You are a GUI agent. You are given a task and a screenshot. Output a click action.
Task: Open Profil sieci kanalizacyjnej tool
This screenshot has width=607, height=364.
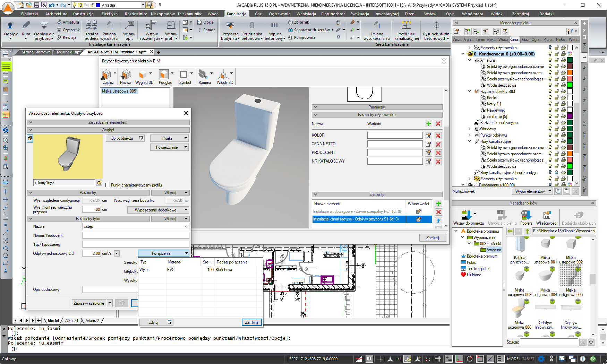coord(407,30)
